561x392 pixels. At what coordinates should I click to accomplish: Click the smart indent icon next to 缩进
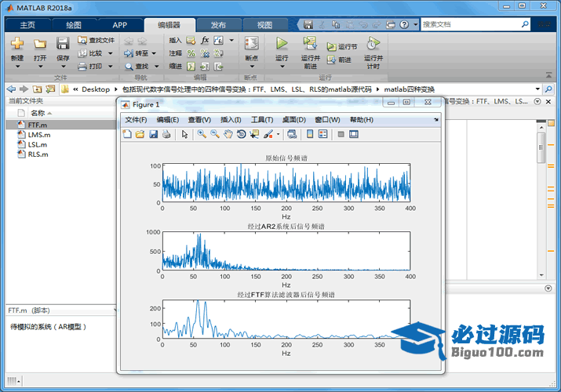[191, 66]
